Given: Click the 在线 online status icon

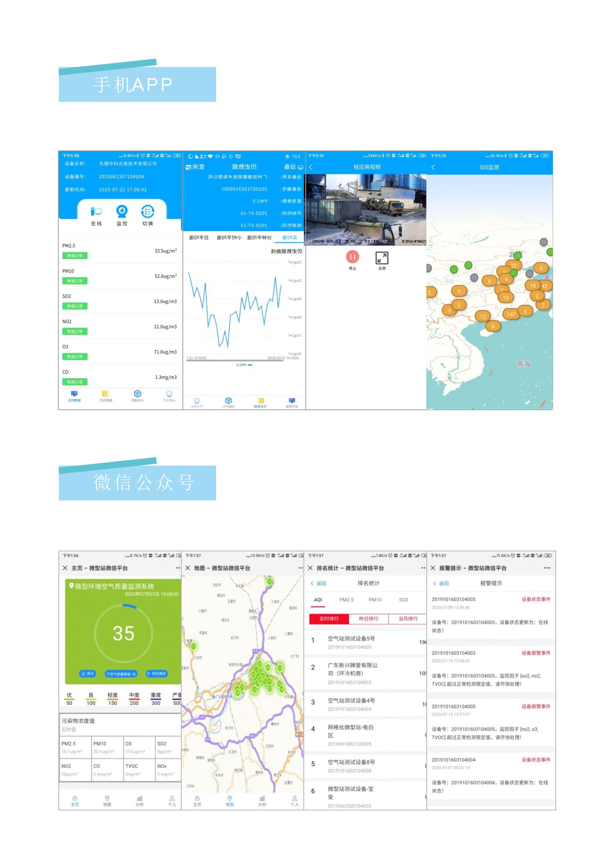Looking at the screenshot, I should 96,212.
